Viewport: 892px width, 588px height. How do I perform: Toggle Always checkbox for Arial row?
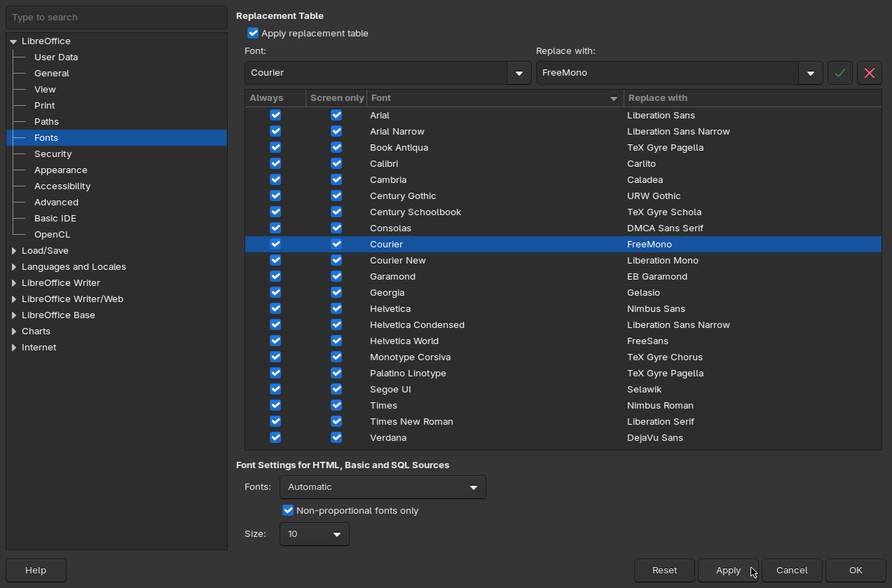pyautogui.click(x=275, y=115)
